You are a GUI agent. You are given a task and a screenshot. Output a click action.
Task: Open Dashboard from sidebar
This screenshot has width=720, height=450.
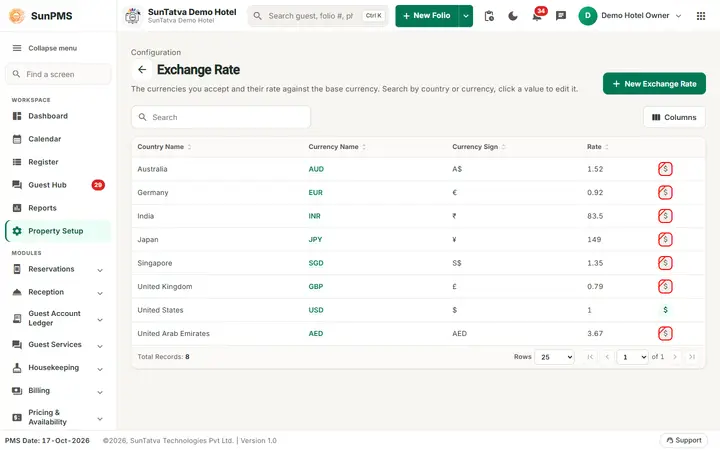coord(58,116)
